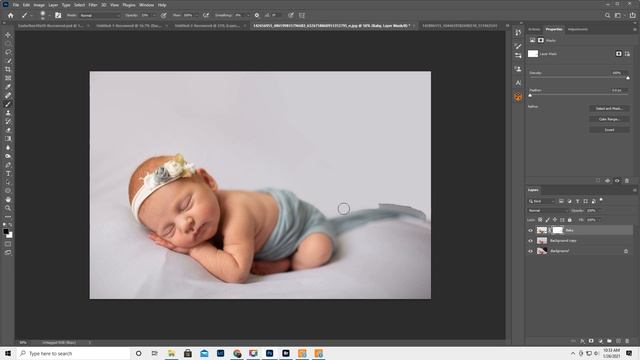The width and height of the screenshot is (640, 360).
Task: Click the foreground color swatch
Action: point(6,232)
